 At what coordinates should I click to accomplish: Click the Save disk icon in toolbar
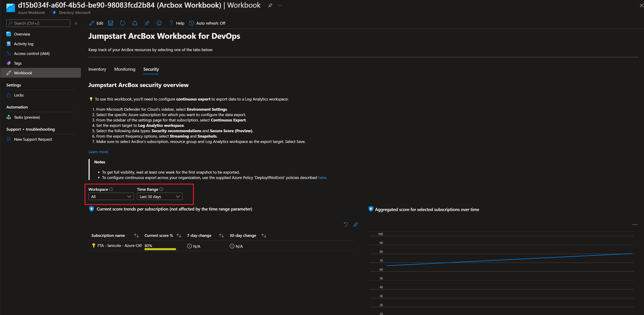point(111,23)
